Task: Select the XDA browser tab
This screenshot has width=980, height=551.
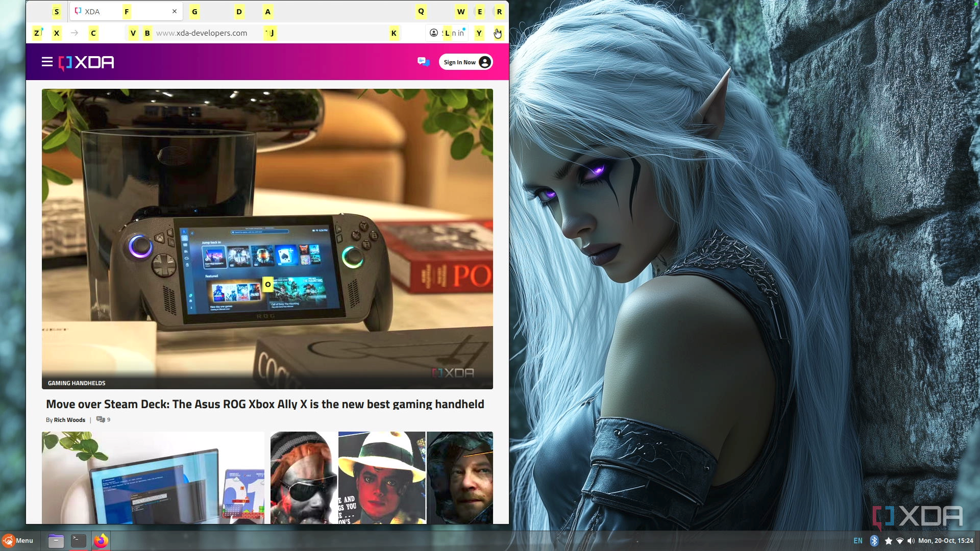Action: pos(126,11)
